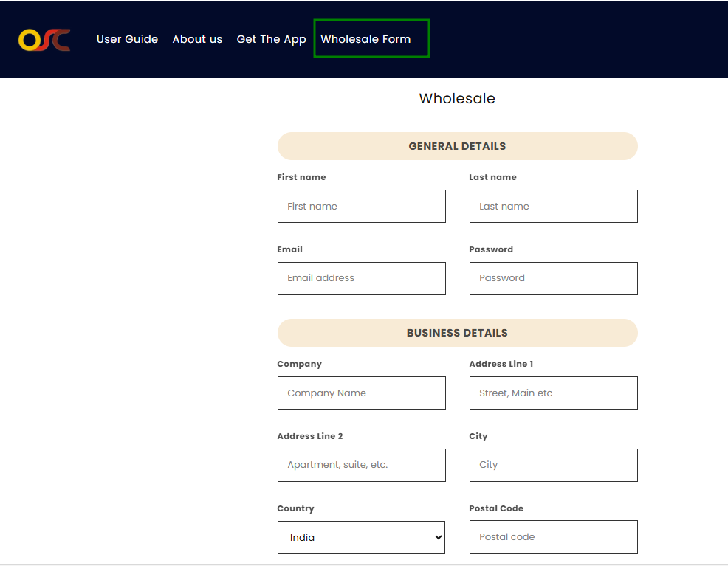This screenshot has width=728, height=566.
Task: Click the BUSINESS DETAILS section header
Action: click(x=457, y=333)
